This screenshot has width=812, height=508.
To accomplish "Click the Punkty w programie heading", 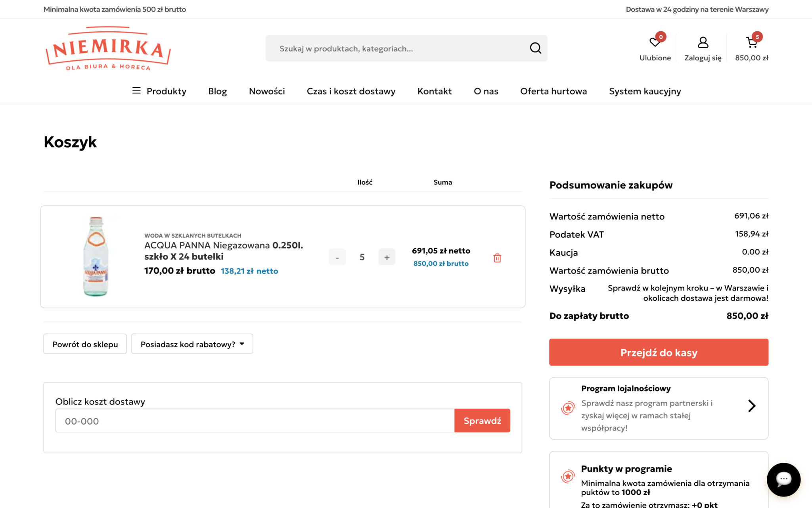I will coord(626,469).
